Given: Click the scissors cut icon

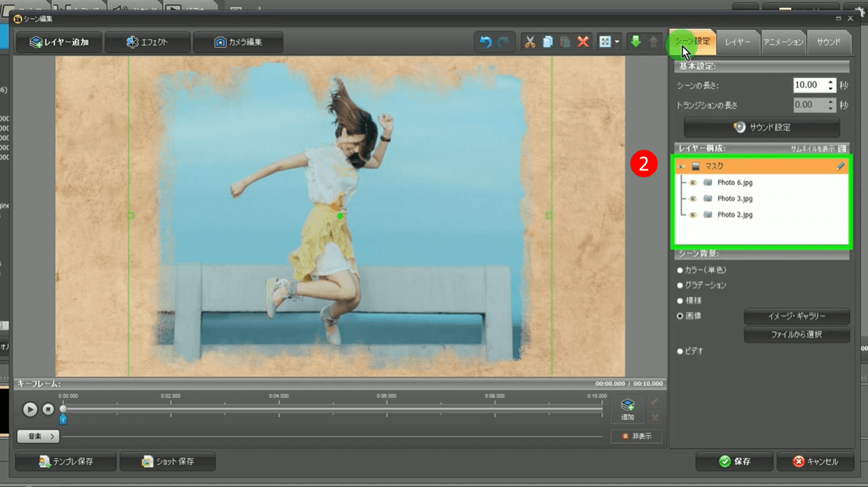Looking at the screenshot, I should tap(530, 42).
